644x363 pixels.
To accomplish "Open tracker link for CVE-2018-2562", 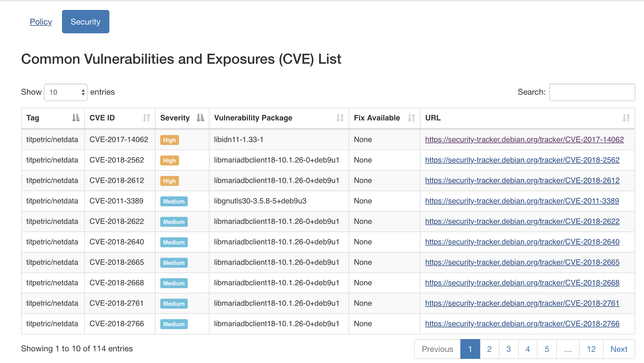I will tap(522, 160).
